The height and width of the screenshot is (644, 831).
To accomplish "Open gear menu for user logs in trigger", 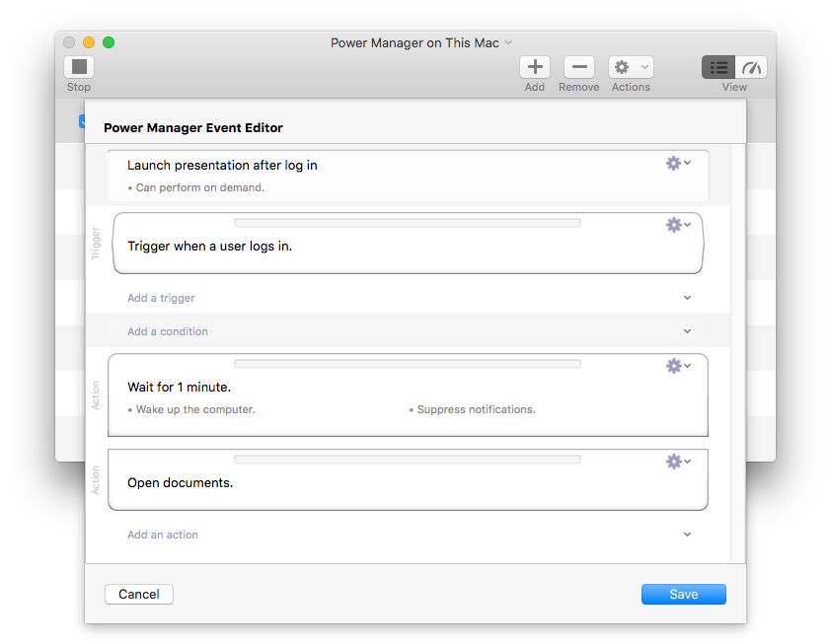I will click(678, 225).
